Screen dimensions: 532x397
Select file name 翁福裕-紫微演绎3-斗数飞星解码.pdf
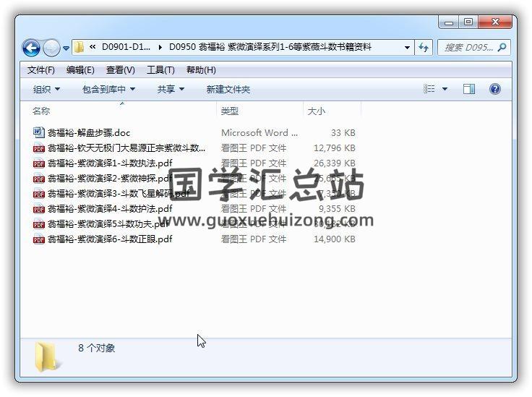click(119, 194)
